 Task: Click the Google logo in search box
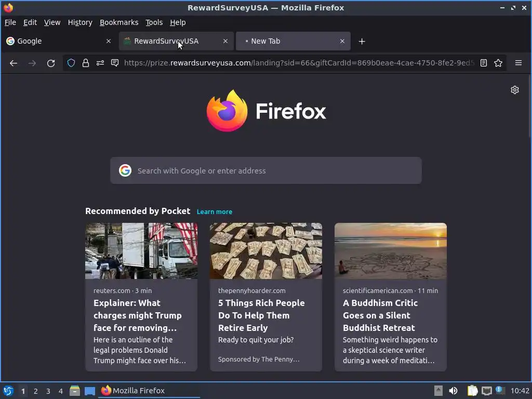tap(125, 170)
